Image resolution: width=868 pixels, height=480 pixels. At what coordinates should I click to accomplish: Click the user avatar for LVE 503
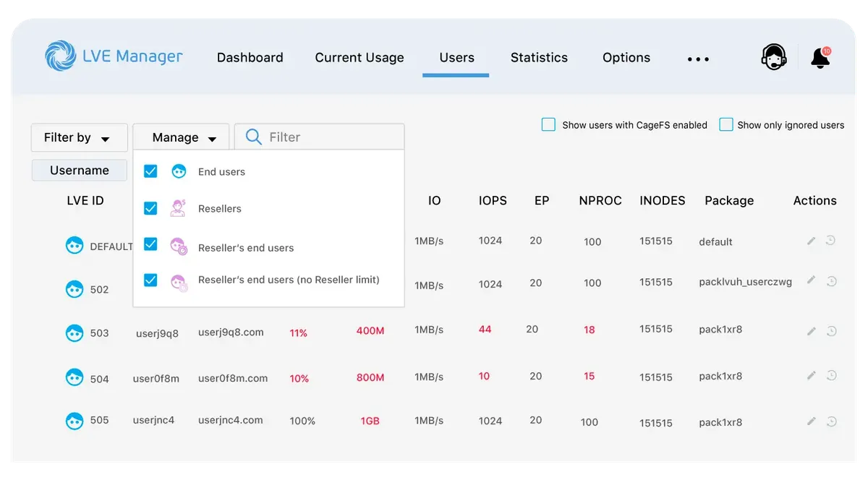(75, 333)
